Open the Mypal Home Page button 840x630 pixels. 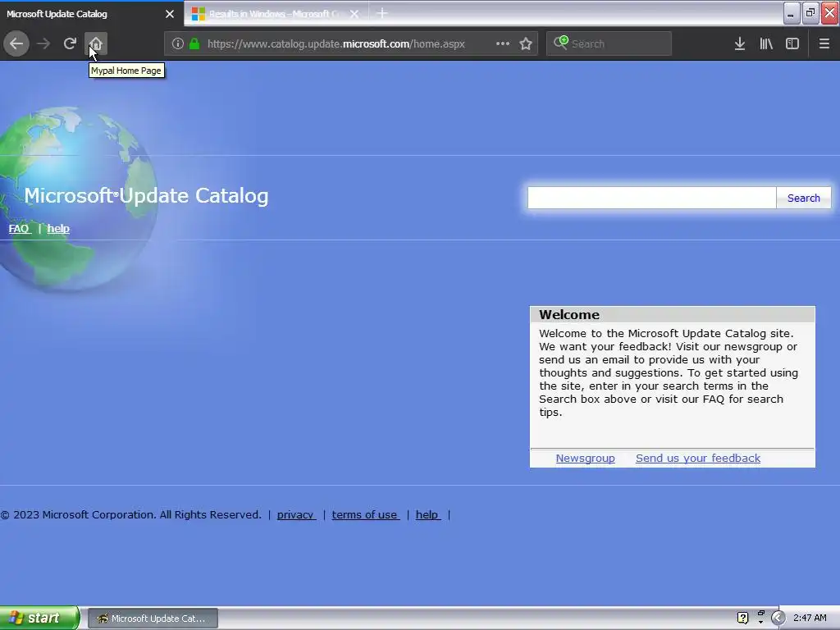[96, 43]
